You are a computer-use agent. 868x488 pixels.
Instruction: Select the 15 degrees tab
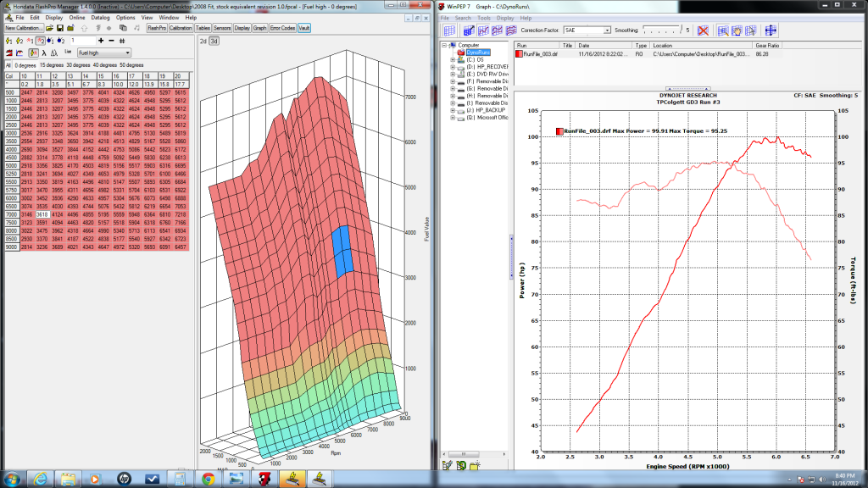52,65
